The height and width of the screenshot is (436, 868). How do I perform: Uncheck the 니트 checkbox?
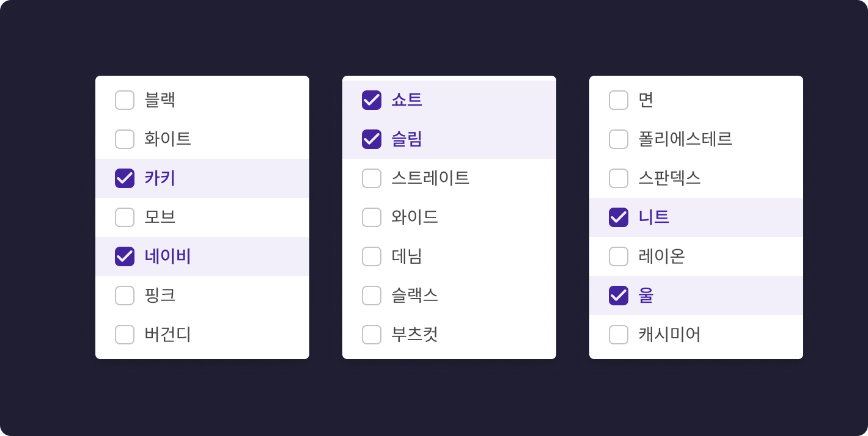coord(619,217)
